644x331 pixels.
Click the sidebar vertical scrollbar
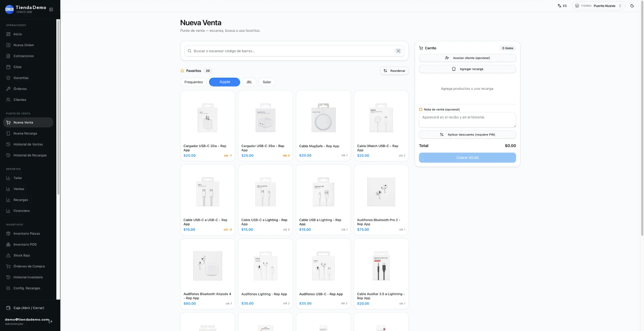click(58, 107)
